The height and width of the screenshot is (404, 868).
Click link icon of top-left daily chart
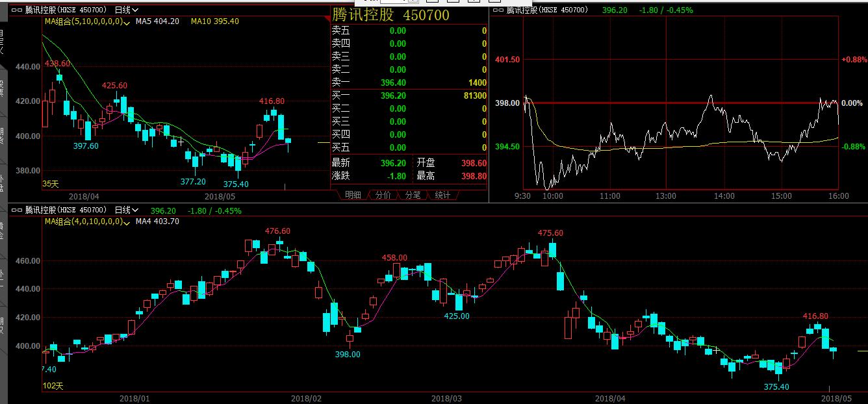click(17, 10)
